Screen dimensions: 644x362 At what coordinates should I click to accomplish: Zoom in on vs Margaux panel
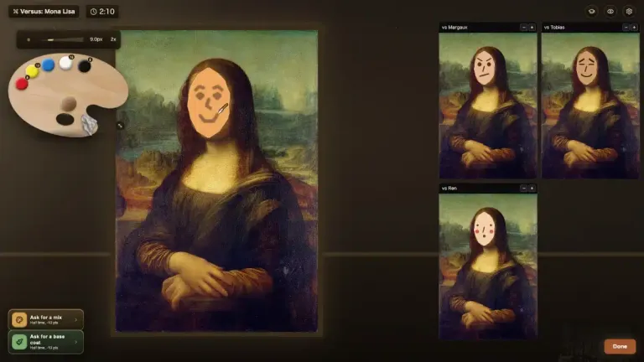point(532,28)
